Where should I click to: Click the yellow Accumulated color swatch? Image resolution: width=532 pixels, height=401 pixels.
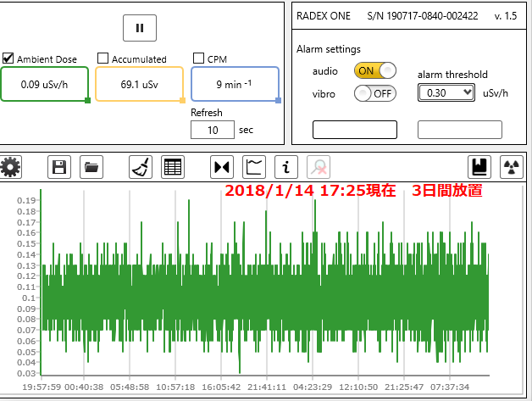pos(182,100)
